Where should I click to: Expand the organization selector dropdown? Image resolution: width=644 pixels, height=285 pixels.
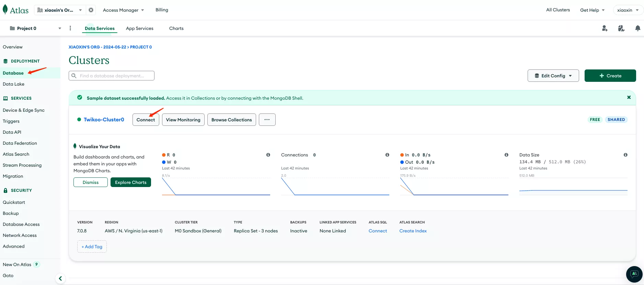(x=59, y=10)
